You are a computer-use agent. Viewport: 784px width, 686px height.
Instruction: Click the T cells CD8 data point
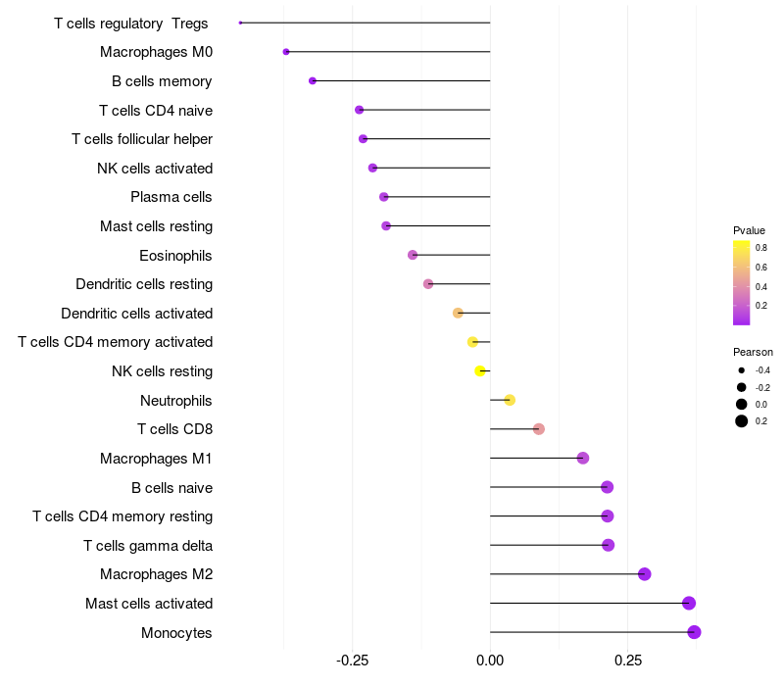539,429
